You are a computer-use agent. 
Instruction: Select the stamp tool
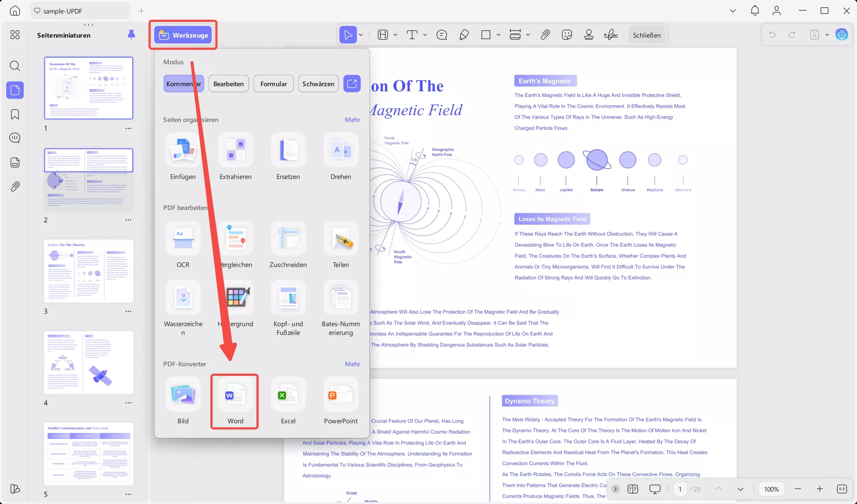[x=589, y=35]
